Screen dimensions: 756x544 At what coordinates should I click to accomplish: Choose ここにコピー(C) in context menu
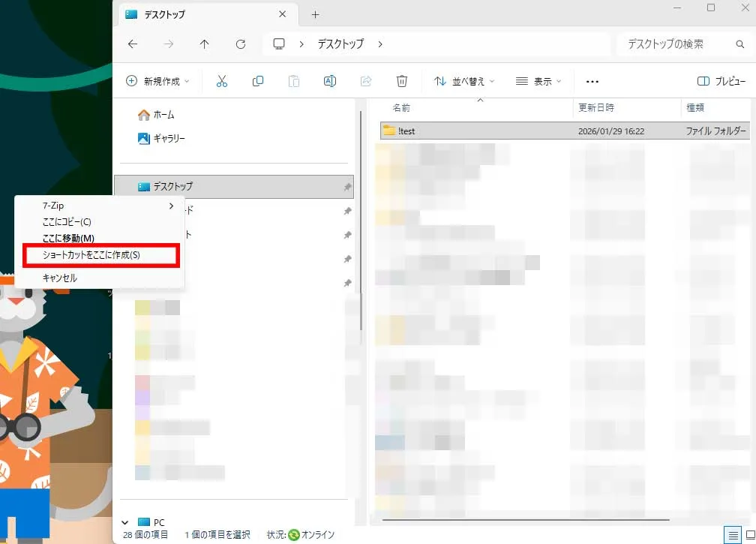coord(67,222)
